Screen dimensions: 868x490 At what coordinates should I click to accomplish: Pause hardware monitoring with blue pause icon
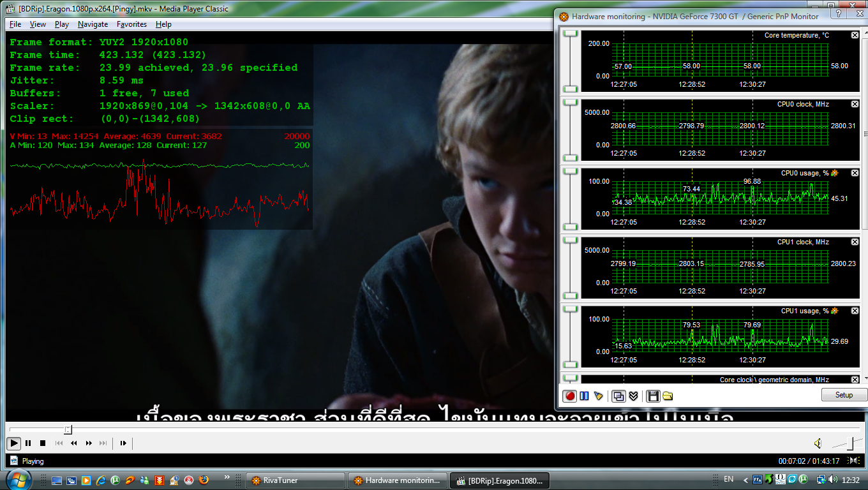pyautogui.click(x=584, y=396)
